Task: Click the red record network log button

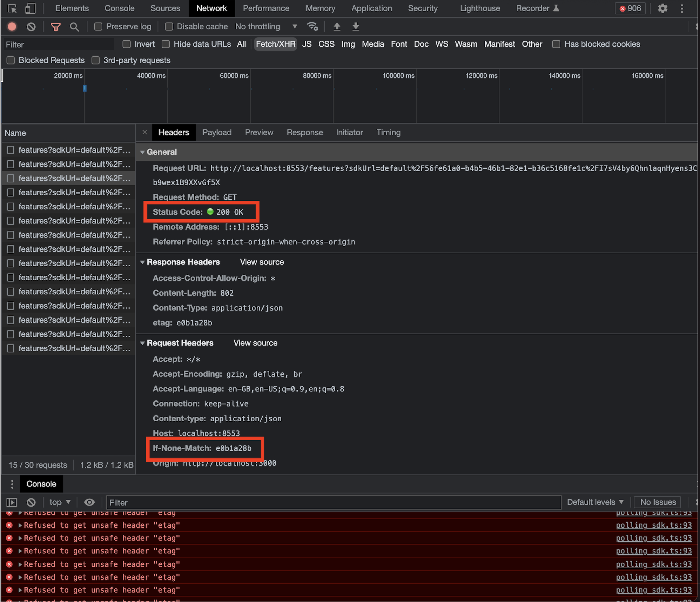Action: [x=12, y=27]
